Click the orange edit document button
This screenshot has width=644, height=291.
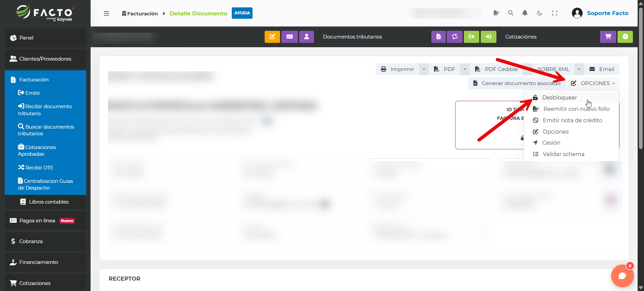272,37
